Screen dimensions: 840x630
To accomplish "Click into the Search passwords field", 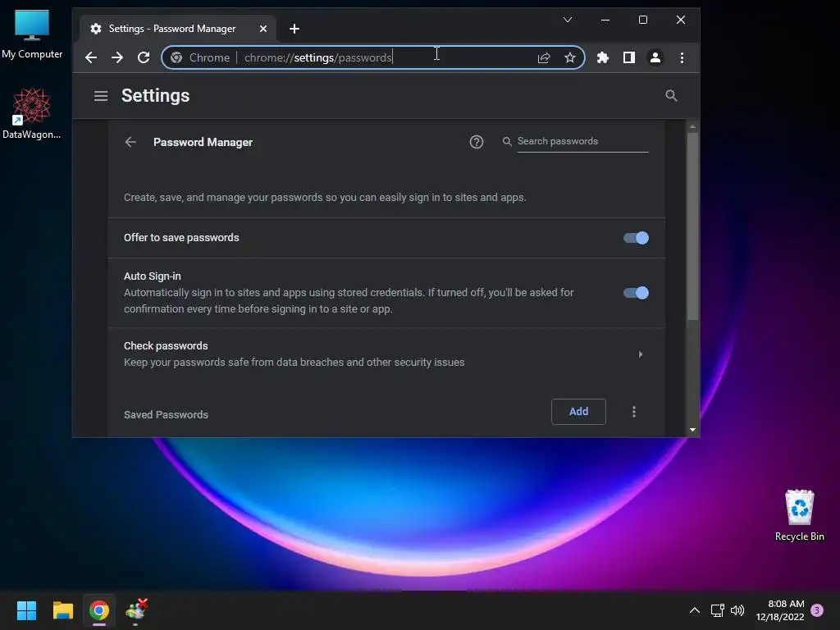I will pos(582,141).
